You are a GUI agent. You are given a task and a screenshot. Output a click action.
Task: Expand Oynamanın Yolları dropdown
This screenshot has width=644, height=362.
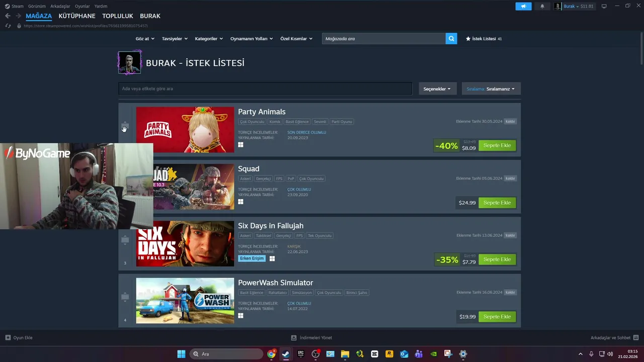pos(252,39)
